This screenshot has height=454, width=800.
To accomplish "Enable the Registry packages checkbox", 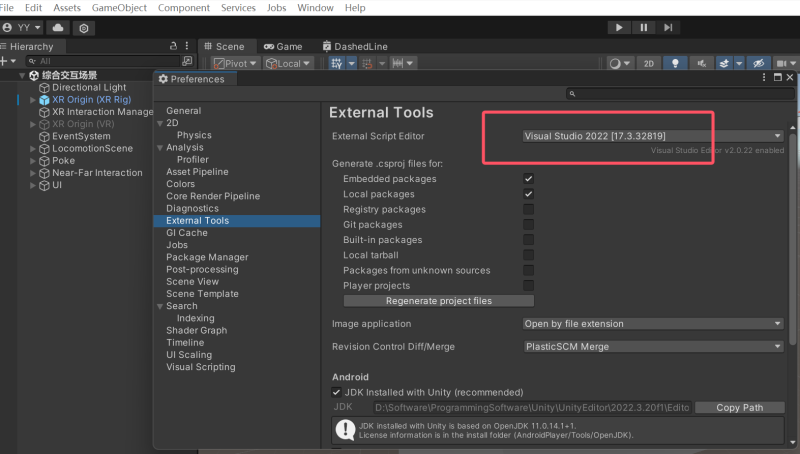I will click(x=528, y=209).
